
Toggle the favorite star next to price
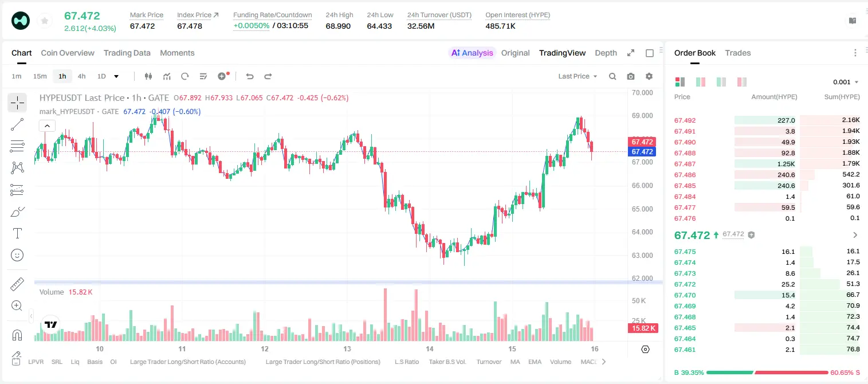tap(45, 21)
